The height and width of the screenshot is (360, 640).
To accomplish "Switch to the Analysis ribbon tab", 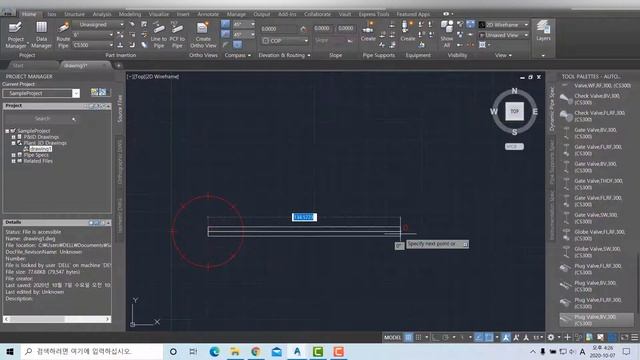I will click(x=102, y=14).
